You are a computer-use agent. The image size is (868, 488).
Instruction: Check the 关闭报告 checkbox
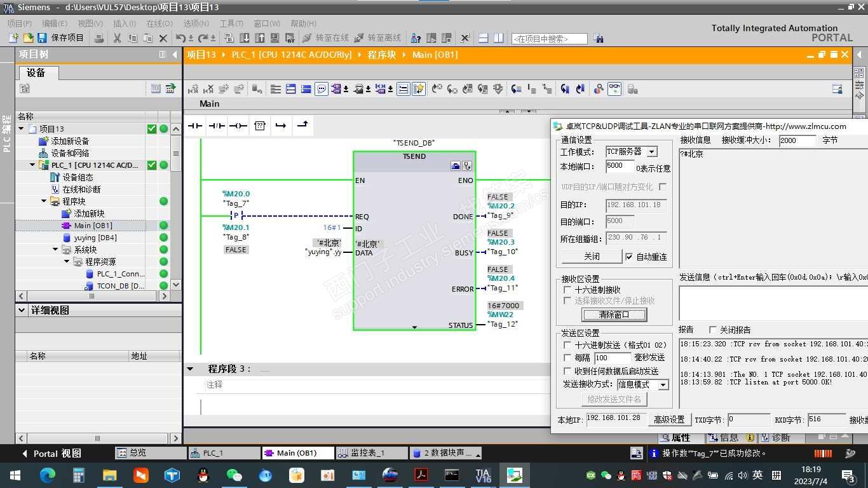pos(712,330)
